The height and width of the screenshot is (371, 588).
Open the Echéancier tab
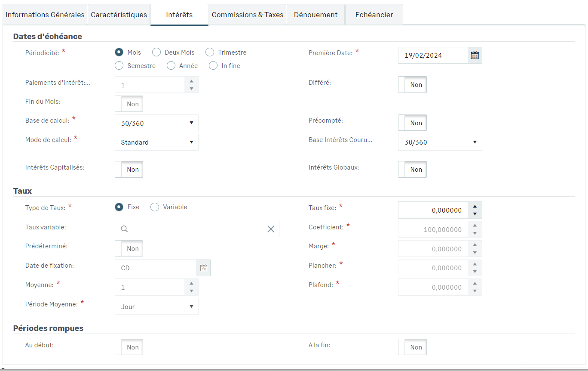pyautogui.click(x=374, y=15)
